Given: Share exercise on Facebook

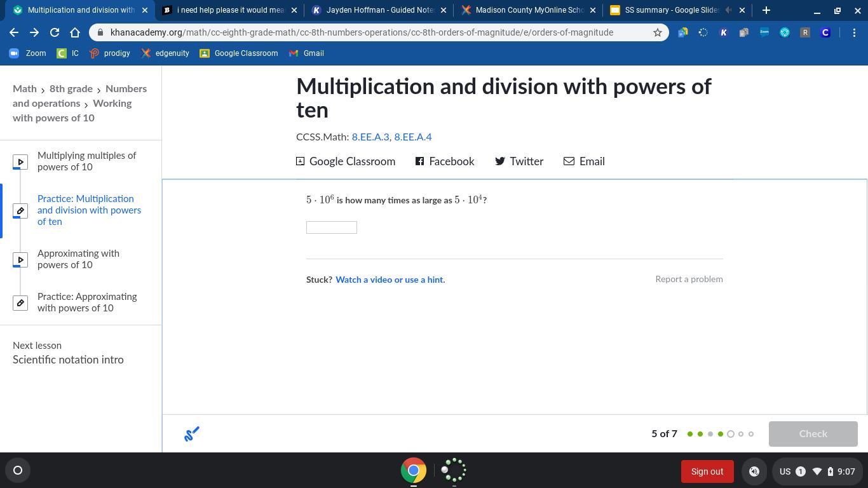Looking at the screenshot, I should (445, 161).
